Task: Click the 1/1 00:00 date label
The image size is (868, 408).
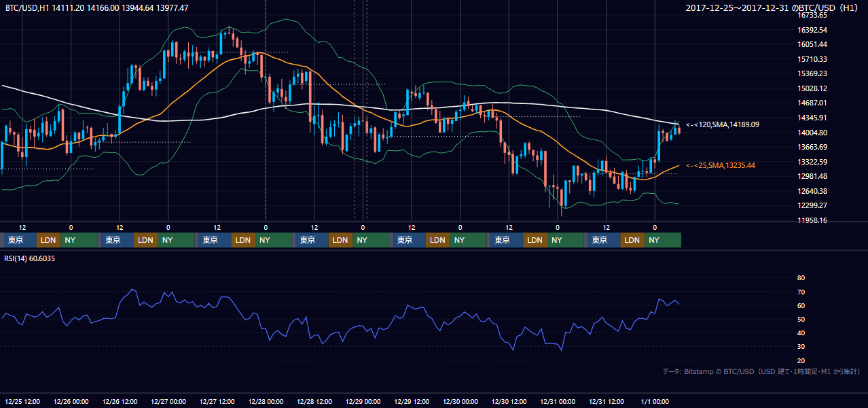Action: 655,402
